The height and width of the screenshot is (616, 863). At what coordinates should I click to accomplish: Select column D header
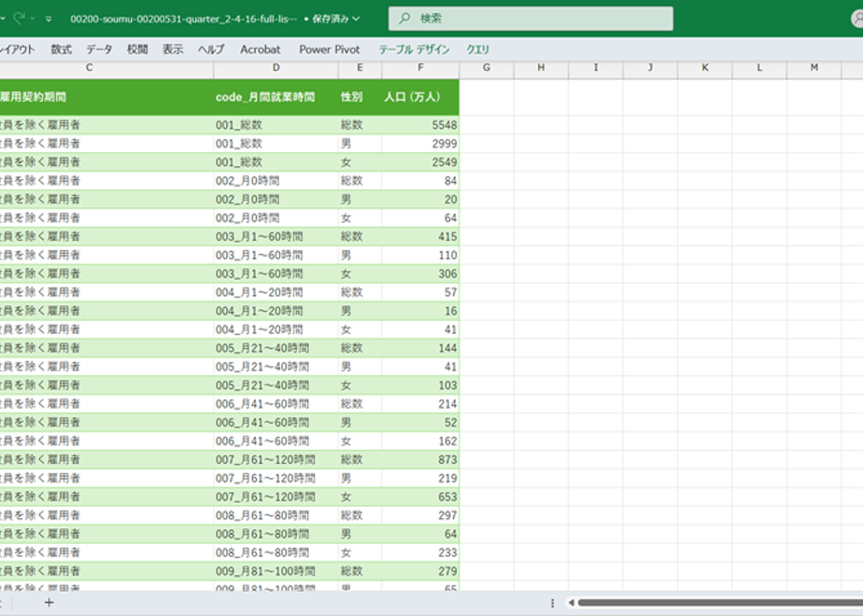(276, 67)
